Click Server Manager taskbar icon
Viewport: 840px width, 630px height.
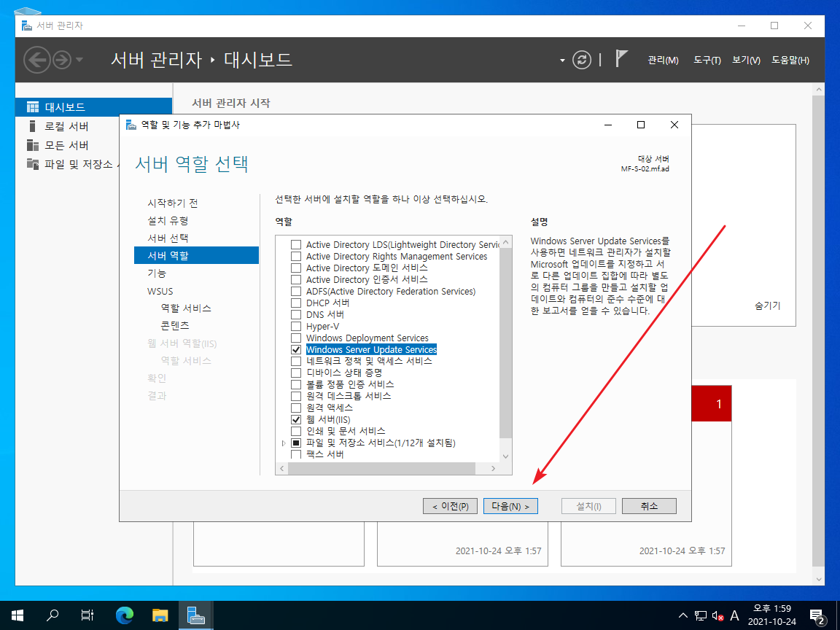click(x=195, y=615)
